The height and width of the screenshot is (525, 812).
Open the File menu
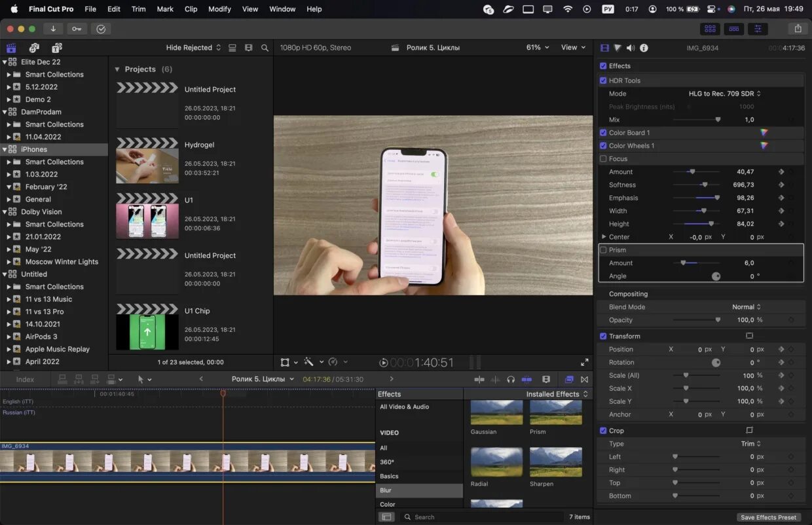click(x=90, y=9)
